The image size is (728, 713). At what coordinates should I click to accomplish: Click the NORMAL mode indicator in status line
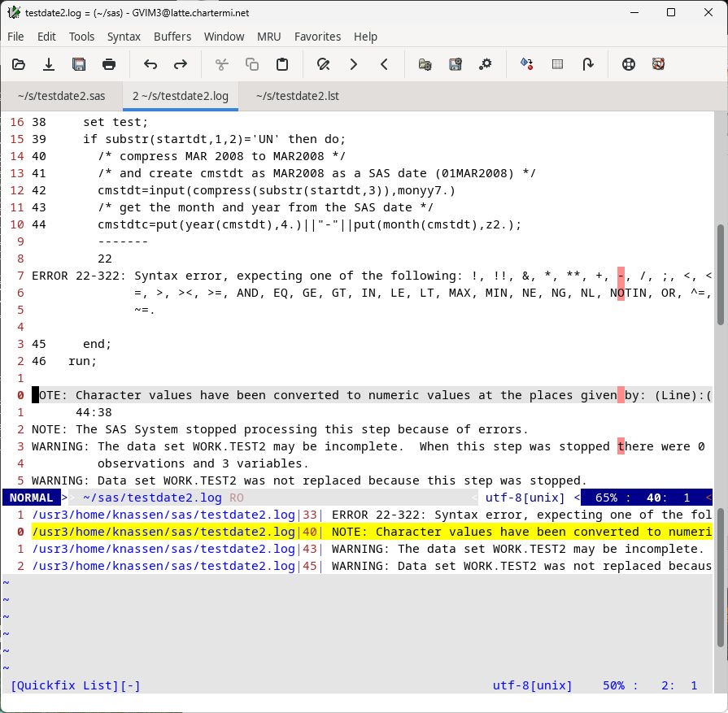[31, 498]
